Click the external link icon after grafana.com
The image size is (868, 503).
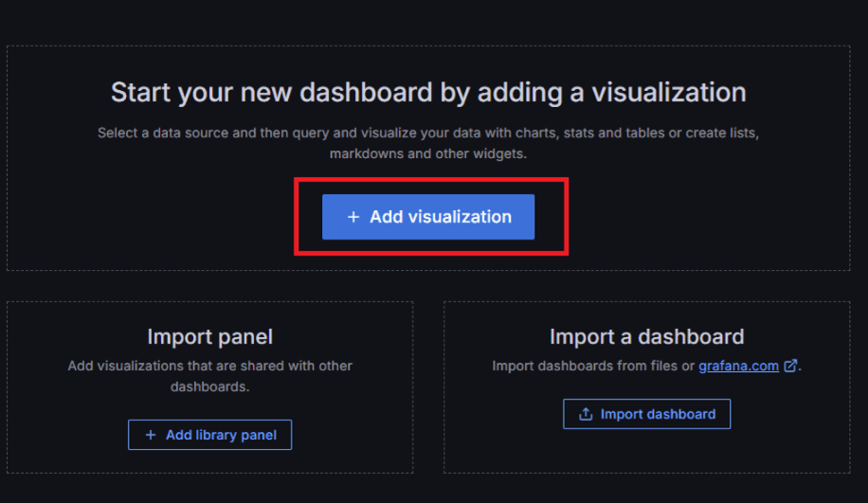[790, 366]
